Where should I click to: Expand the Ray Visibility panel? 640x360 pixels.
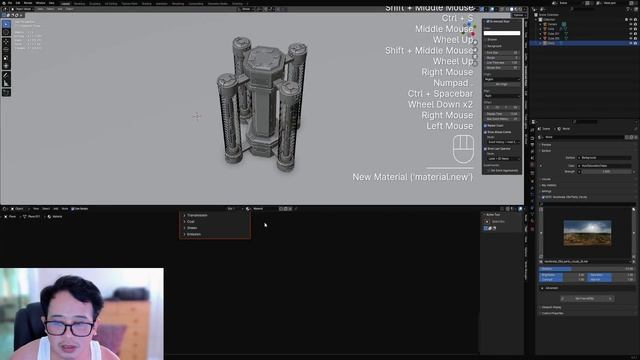(x=549, y=185)
